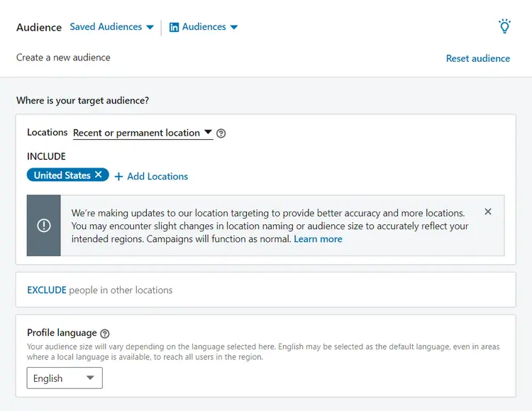Image resolution: width=532 pixels, height=411 pixels.
Task: Select the United States location label
Action: pos(62,175)
